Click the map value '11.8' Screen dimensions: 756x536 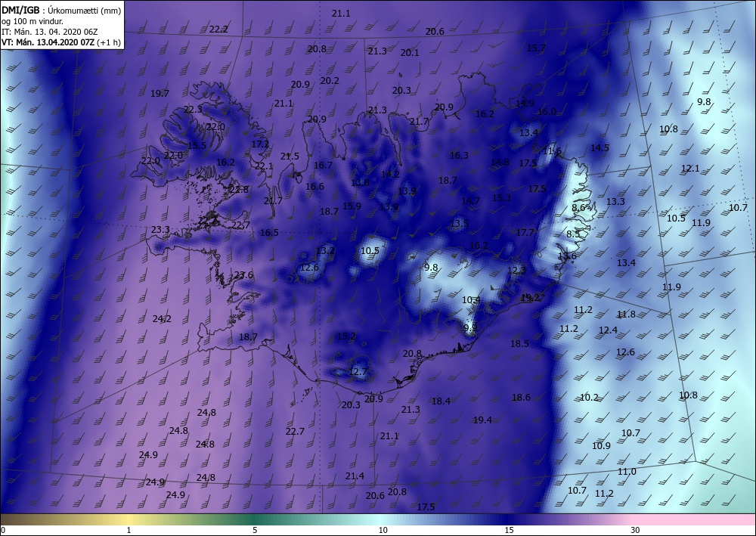click(x=626, y=314)
